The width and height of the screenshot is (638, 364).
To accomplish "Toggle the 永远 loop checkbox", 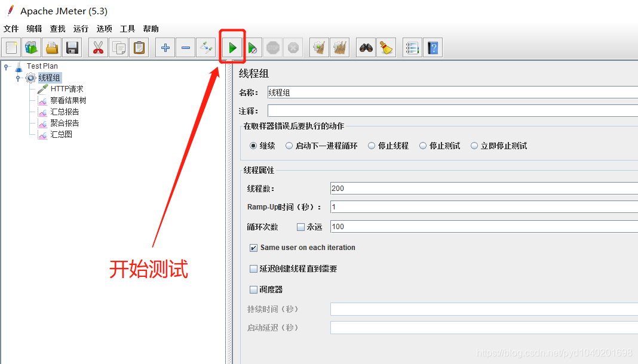I will pyautogui.click(x=300, y=227).
